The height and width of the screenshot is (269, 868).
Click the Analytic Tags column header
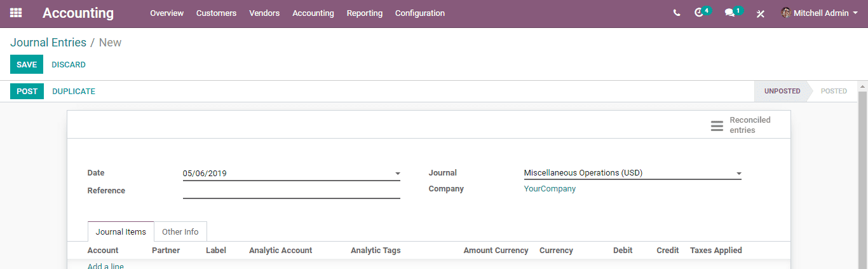click(x=376, y=251)
